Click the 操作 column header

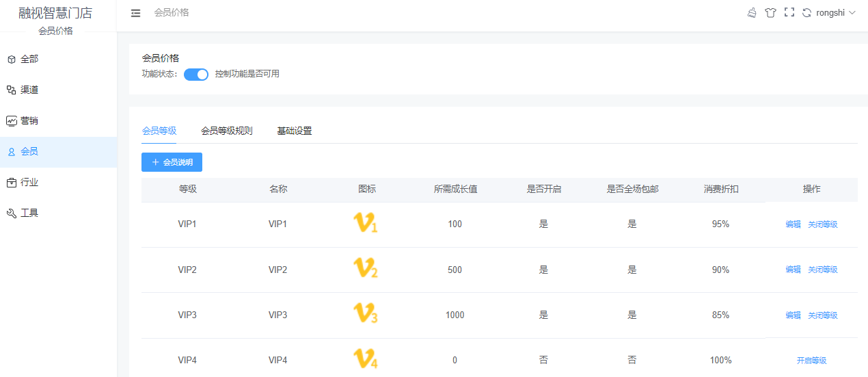(x=812, y=189)
